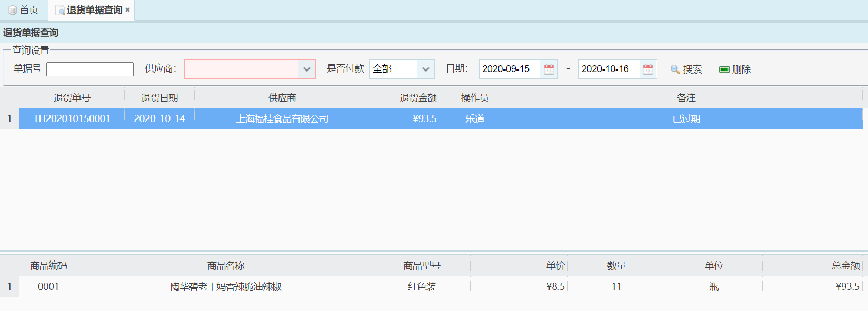868x311 pixels.
Task: Click the 单位 column header
Action: 714,266
